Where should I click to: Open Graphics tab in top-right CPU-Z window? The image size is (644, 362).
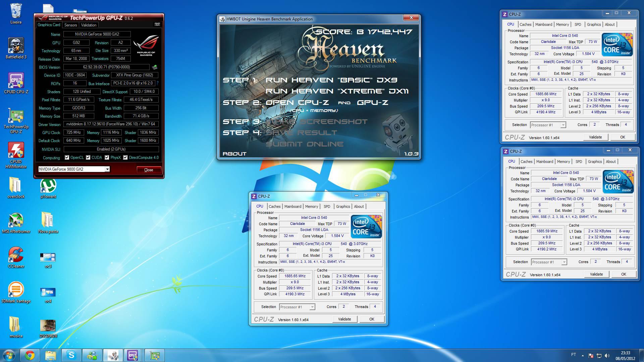(594, 24)
